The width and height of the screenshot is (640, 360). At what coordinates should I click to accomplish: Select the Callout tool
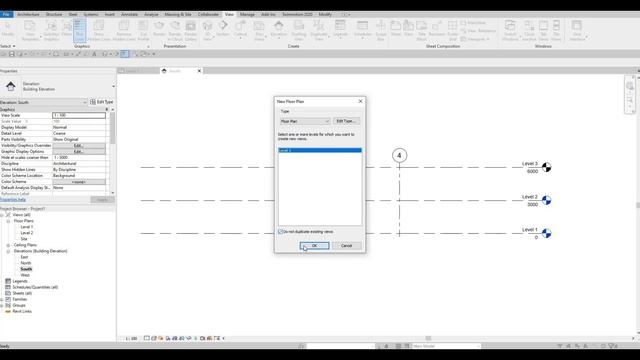(x=240, y=29)
